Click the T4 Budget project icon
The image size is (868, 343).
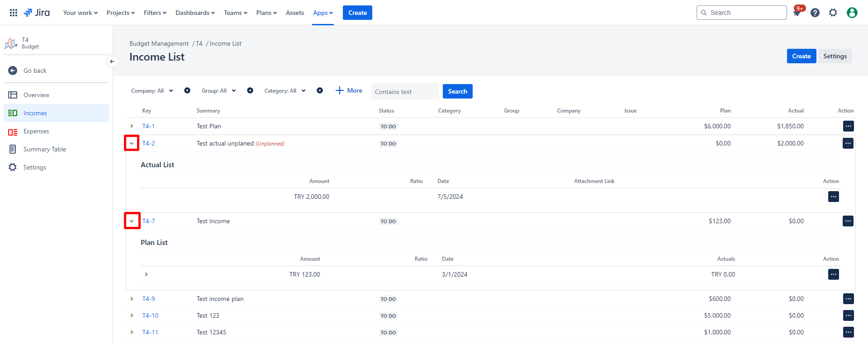click(x=11, y=43)
